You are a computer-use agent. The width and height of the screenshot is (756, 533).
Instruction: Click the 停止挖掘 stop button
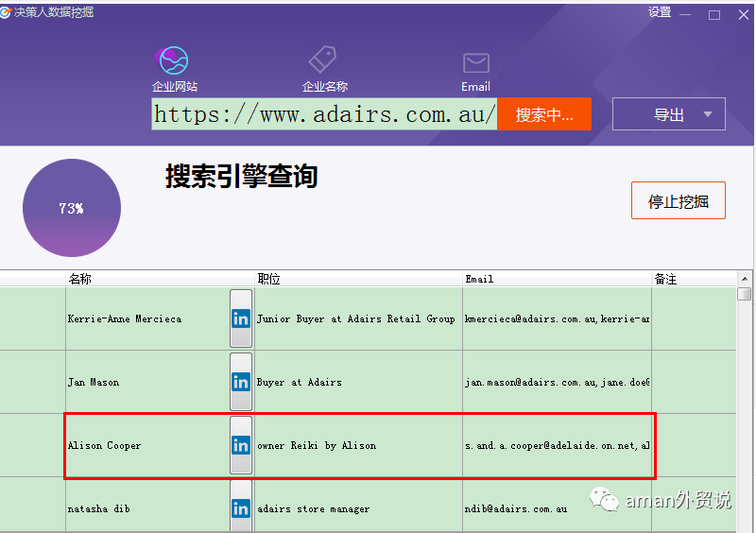(679, 200)
